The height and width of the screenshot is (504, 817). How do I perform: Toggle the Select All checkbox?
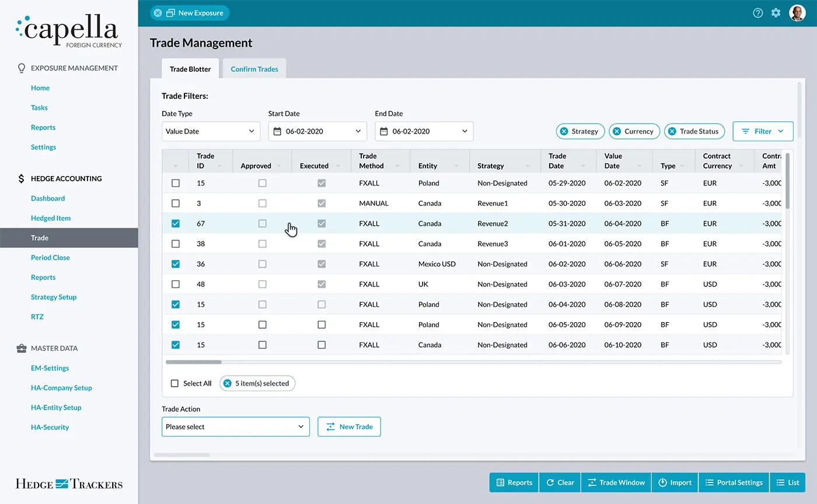[x=174, y=383]
